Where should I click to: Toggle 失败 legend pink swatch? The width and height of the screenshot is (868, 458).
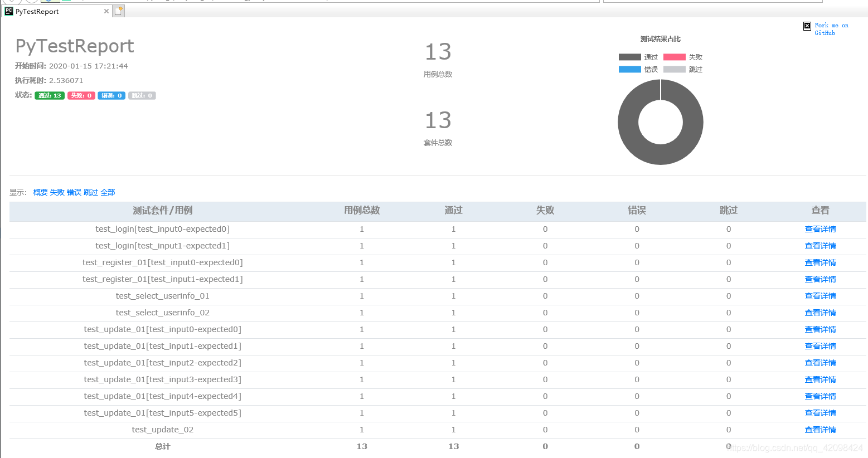pos(675,57)
